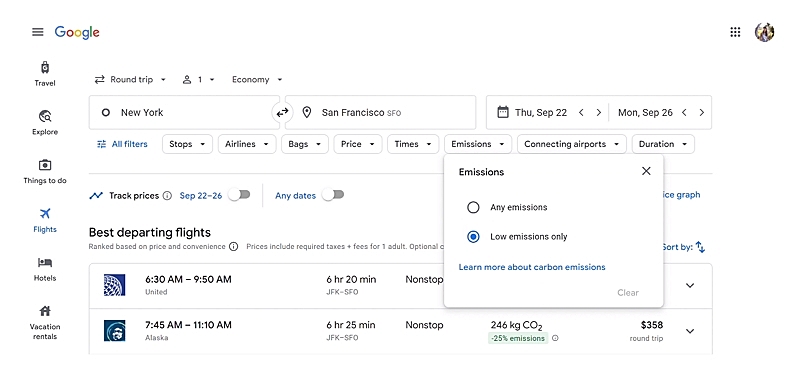The height and width of the screenshot is (382, 800).
Task: Go to Explore in the sidebar
Action: pyautogui.click(x=45, y=122)
